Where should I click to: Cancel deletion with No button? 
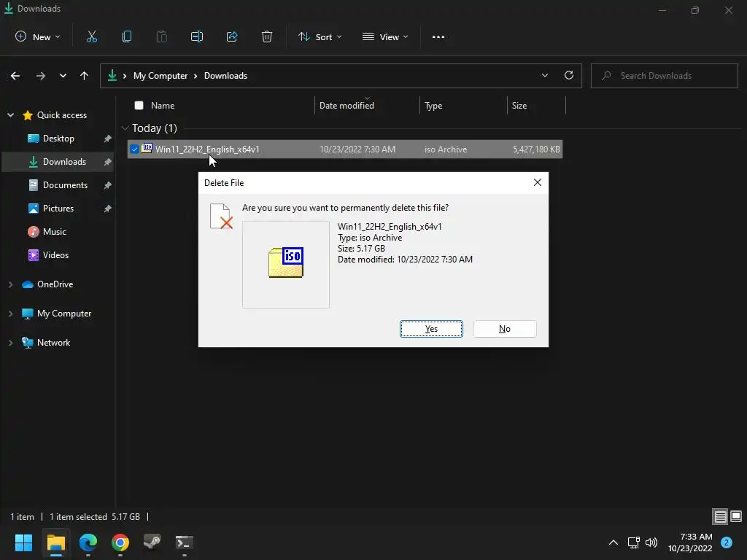(505, 329)
